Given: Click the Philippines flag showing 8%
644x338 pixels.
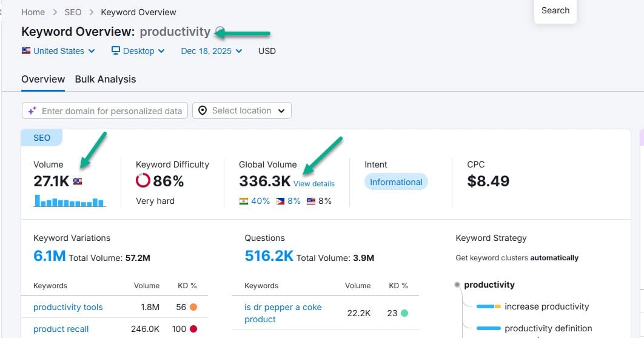Looking at the screenshot, I should click(280, 201).
